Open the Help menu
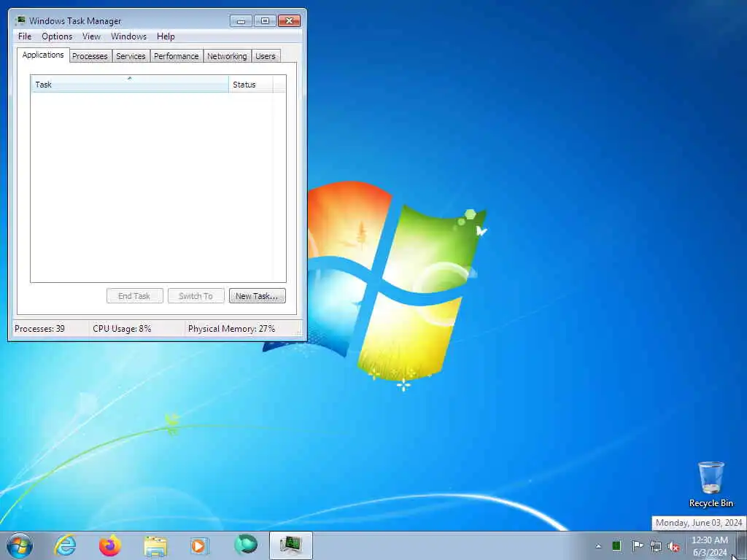 point(166,36)
